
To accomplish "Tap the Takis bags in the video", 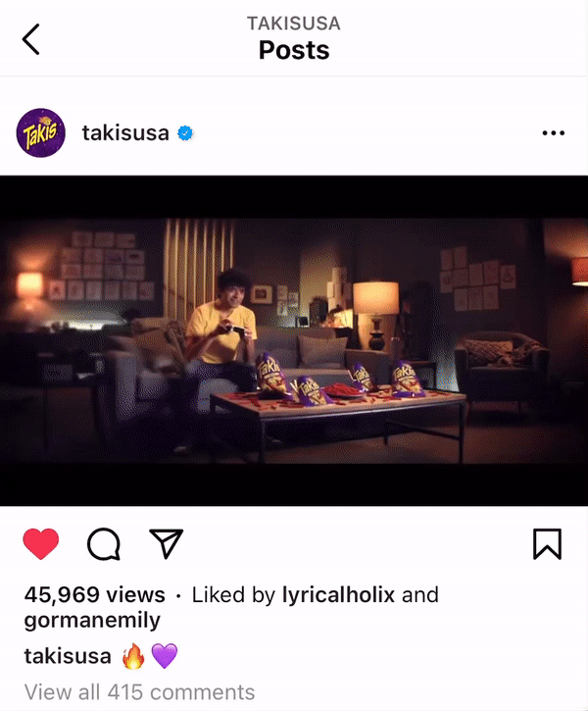I will (341, 380).
